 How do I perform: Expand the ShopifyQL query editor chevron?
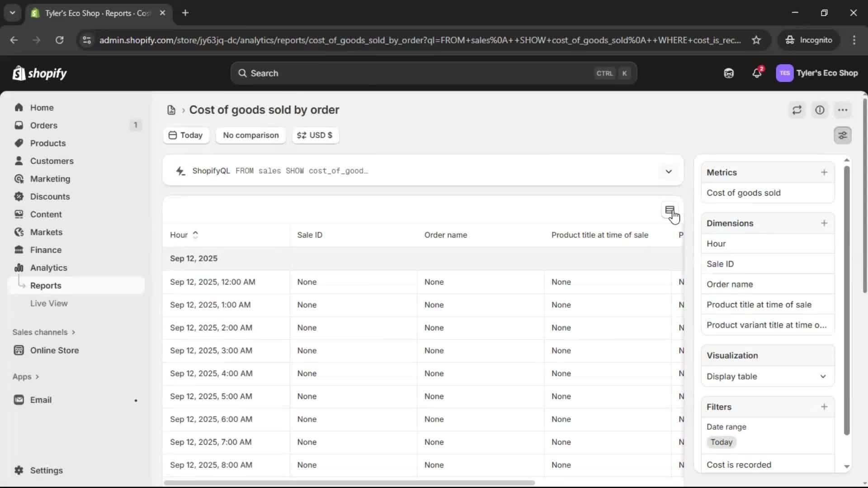[x=669, y=171]
